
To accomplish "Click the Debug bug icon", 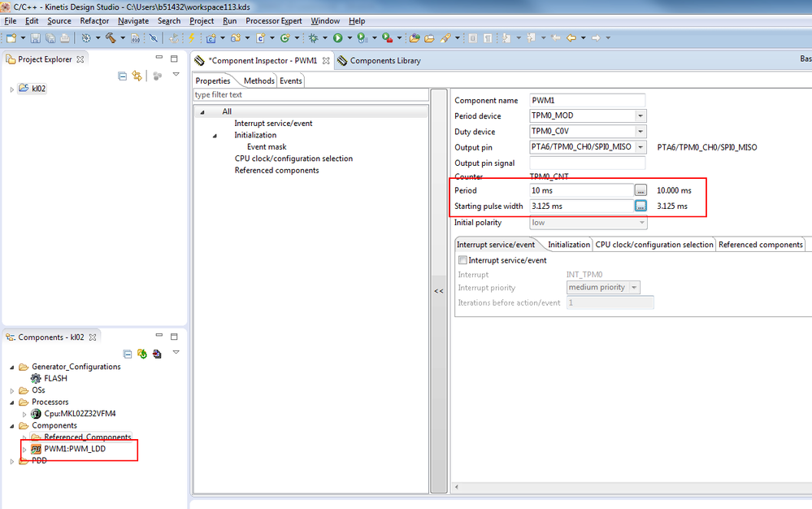I will coord(313,37).
